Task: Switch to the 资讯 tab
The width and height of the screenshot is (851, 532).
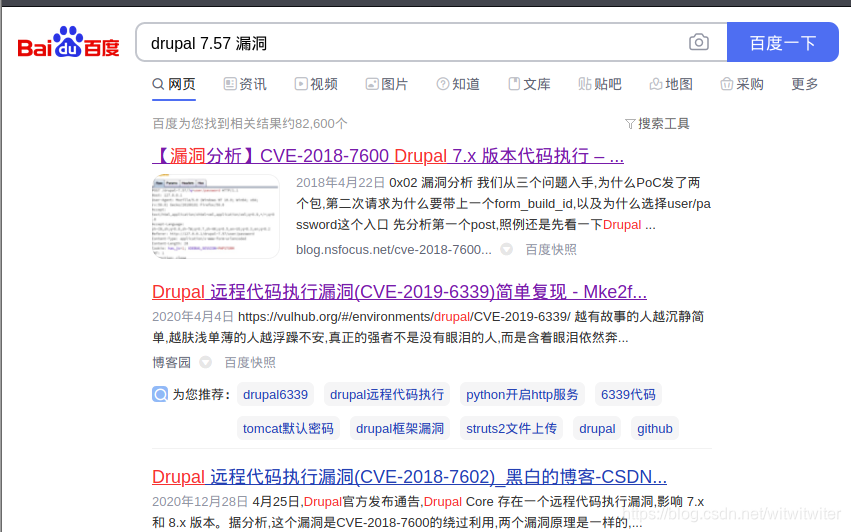Action: (245, 84)
